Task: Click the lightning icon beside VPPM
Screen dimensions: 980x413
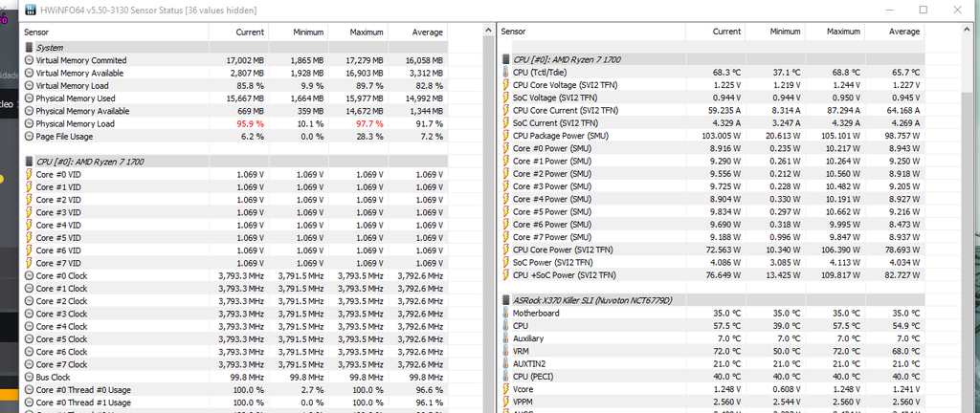Action: coord(506,402)
